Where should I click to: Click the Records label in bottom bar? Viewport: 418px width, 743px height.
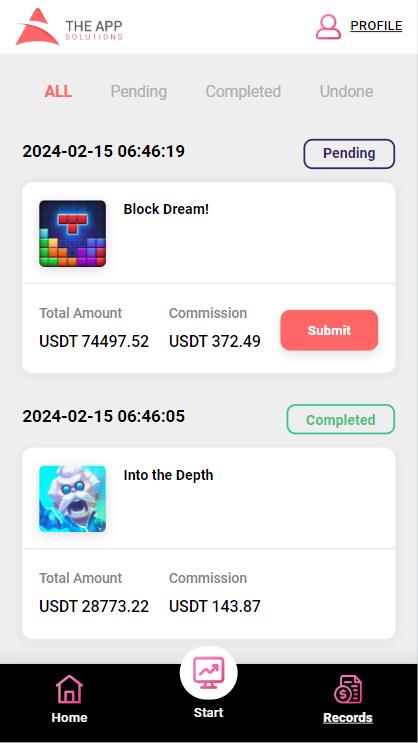click(348, 718)
